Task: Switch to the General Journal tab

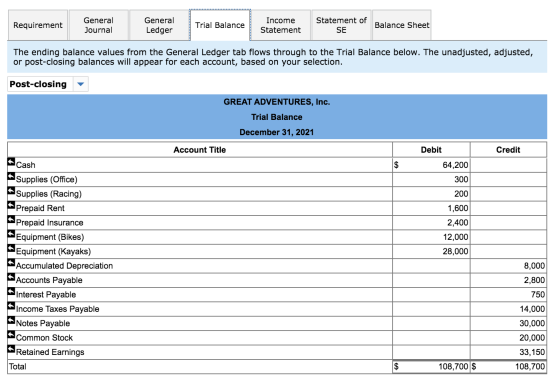Action: (x=99, y=25)
